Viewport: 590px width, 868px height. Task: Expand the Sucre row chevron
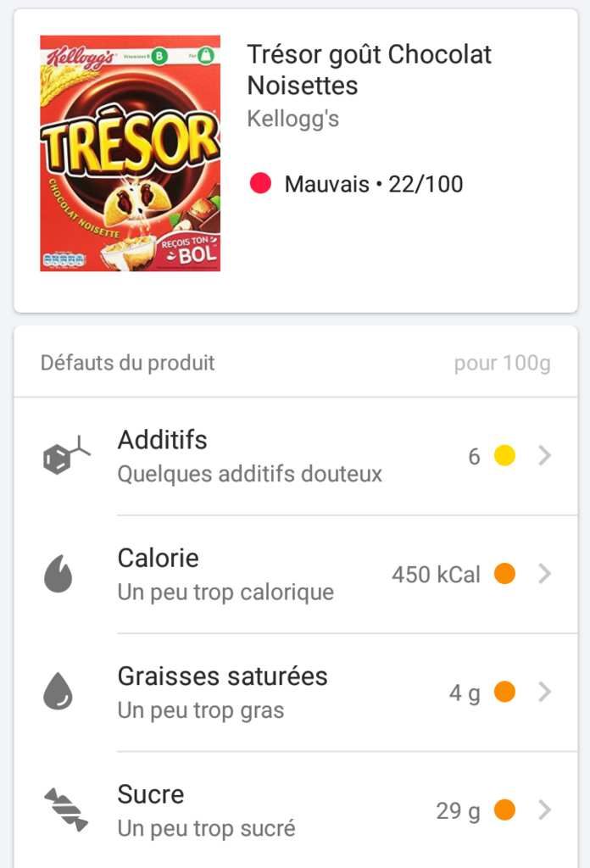[x=544, y=810]
